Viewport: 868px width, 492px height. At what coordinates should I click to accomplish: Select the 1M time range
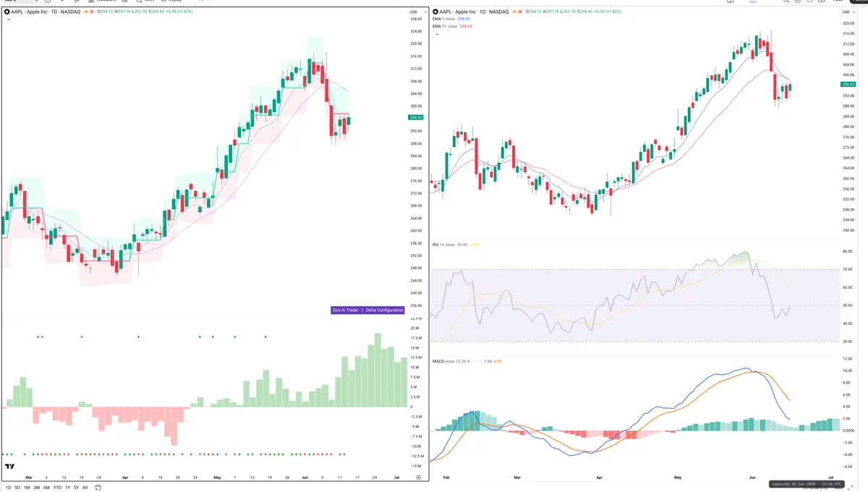click(27, 488)
